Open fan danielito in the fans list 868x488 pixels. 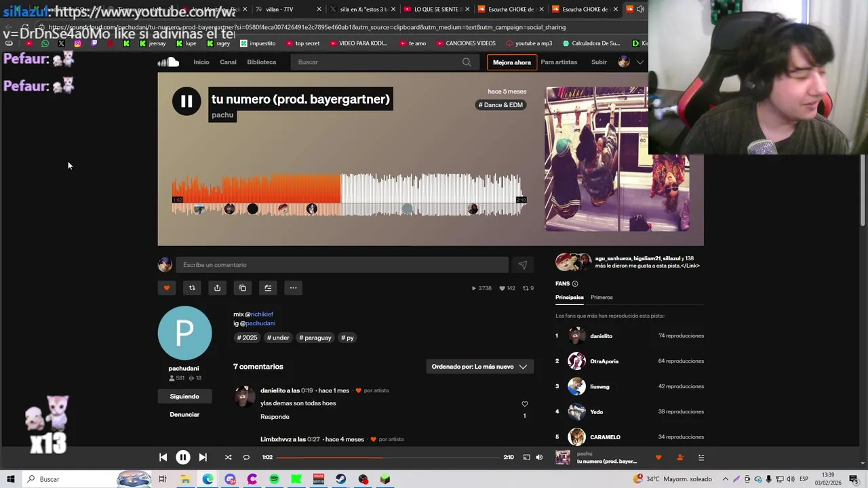tap(601, 336)
